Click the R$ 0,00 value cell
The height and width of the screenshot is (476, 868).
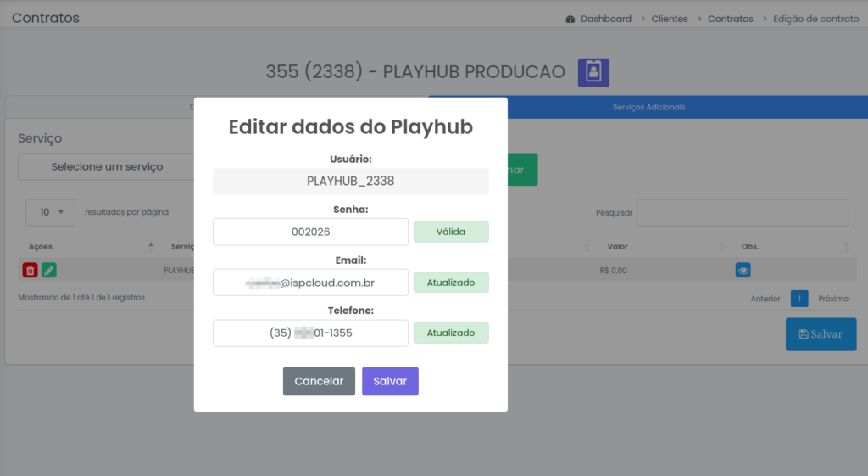coord(614,271)
